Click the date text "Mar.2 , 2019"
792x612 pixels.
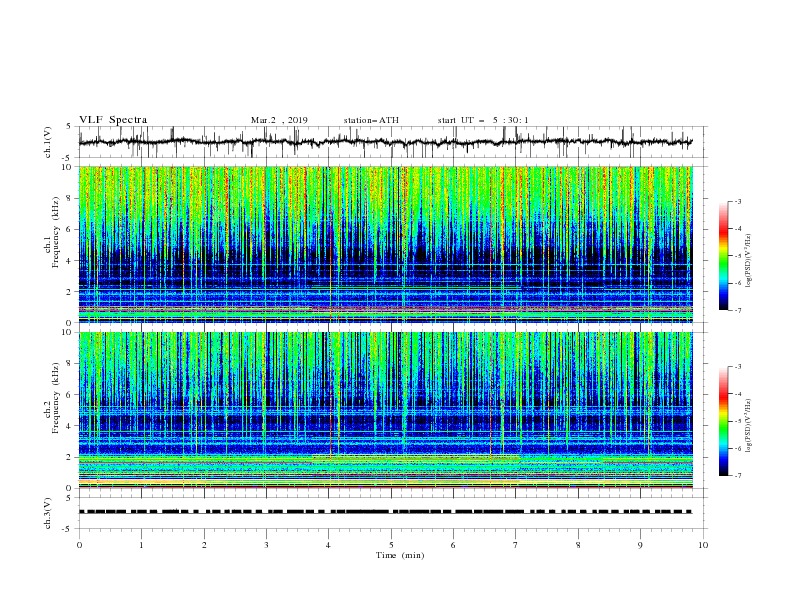pyautogui.click(x=279, y=120)
